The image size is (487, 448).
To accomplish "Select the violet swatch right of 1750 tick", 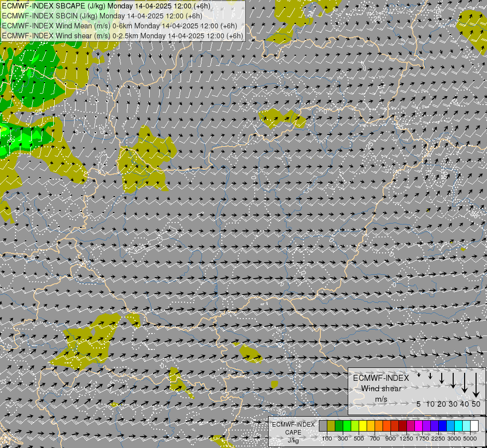I will pos(426,426).
